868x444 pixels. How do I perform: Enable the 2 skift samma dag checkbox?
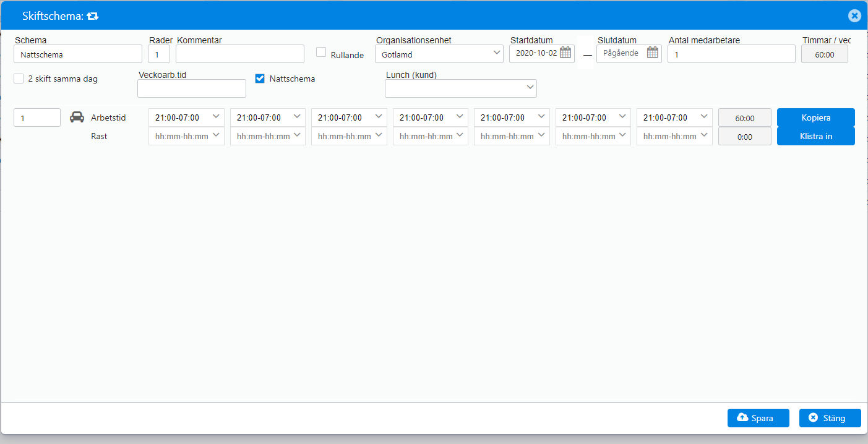pos(19,79)
